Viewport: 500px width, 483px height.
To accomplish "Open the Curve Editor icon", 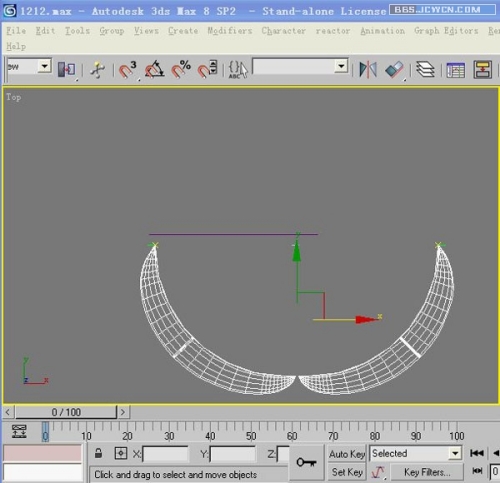I will pyautogui.click(x=455, y=70).
